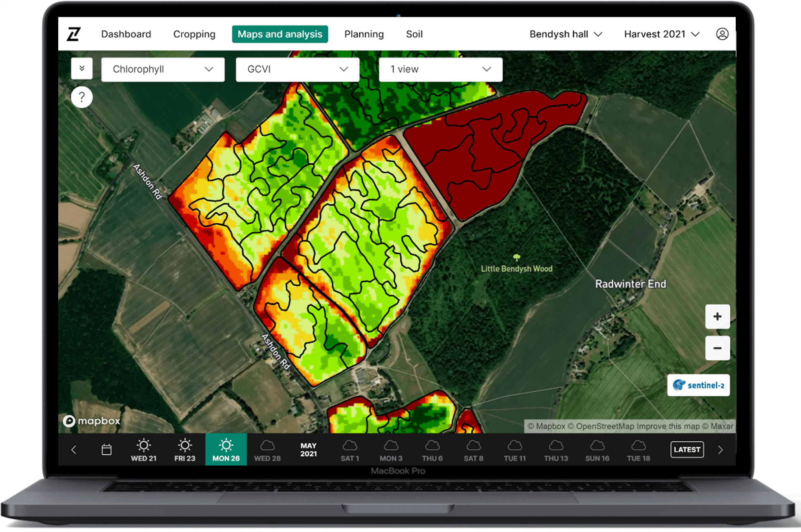Click the Radwinter End map label
801x532 pixels.
point(630,284)
